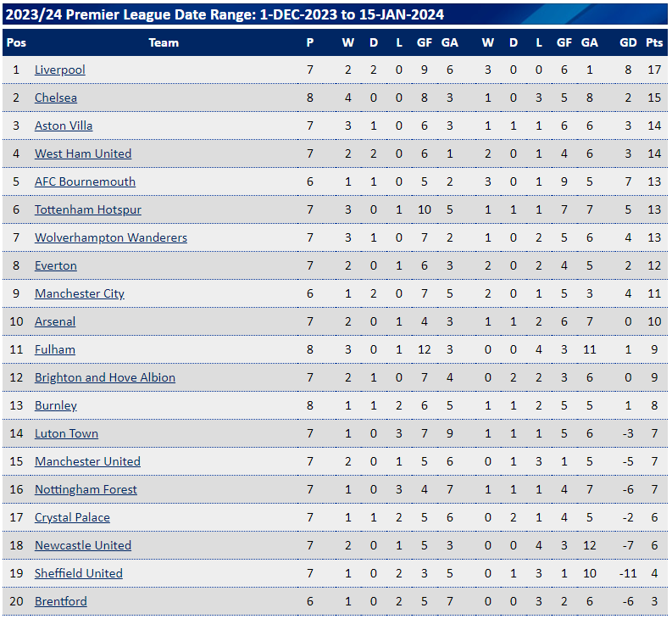Select the Everton link
Viewport: 672px width, 619px height.
click(x=56, y=265)
